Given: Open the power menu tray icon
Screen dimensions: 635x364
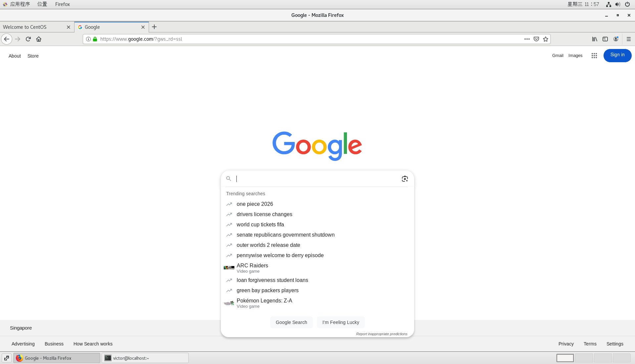Looking at the screenshot, I should (x=627, y=4).
